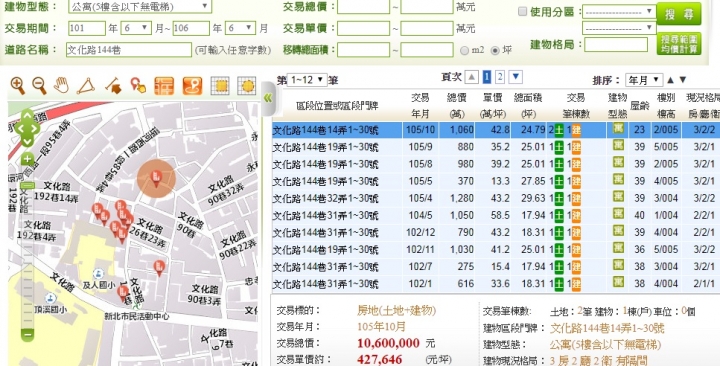Click the next page down arrow

click(516, 77)
